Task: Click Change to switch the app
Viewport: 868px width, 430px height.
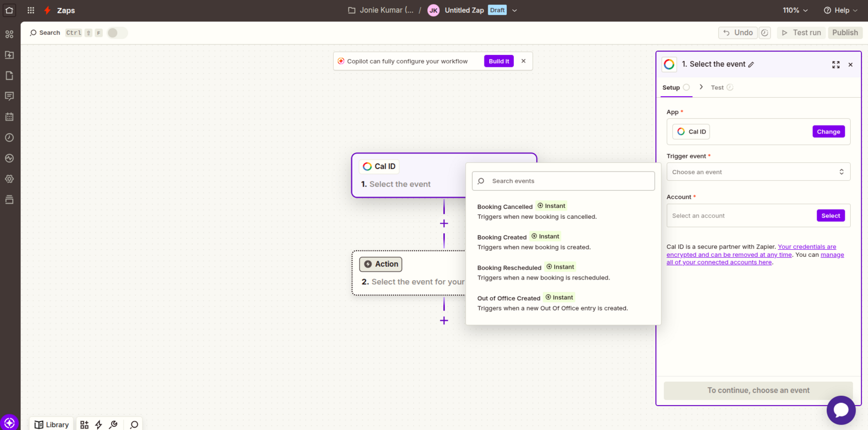Action: [828, 132]
